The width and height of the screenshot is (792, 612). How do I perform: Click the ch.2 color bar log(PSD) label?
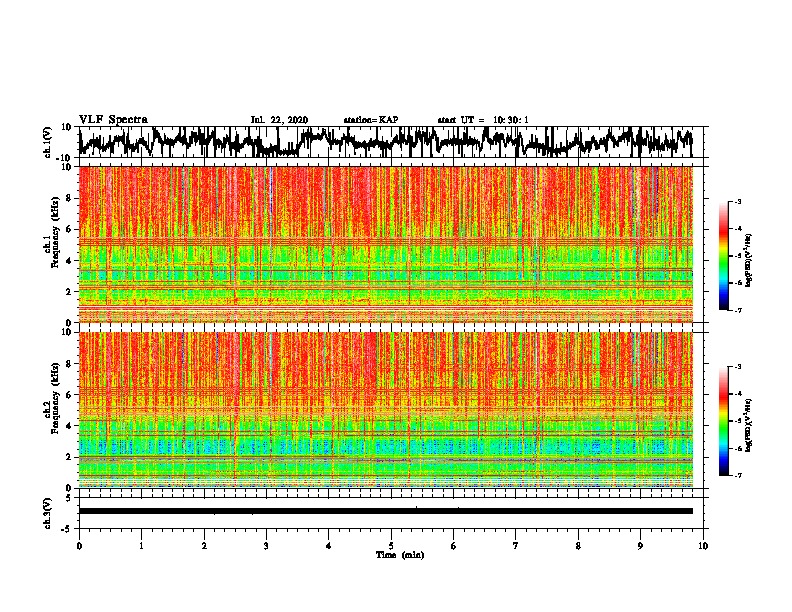(x=748, y=425)
